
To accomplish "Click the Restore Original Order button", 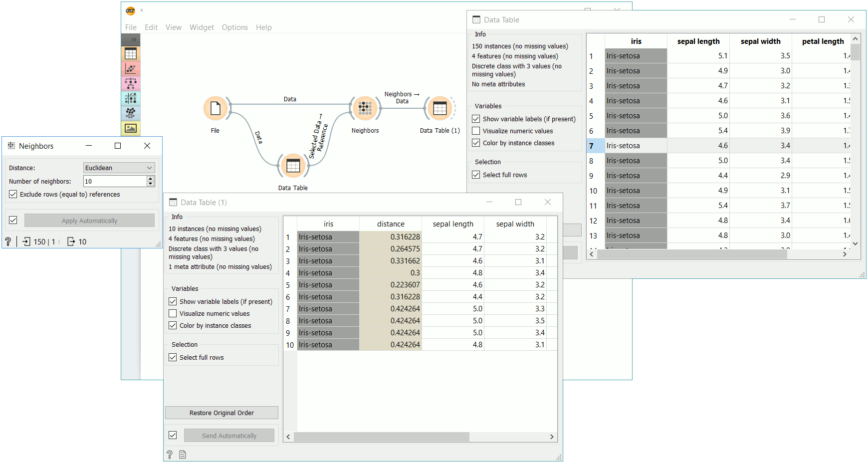I will coord(221,413).
